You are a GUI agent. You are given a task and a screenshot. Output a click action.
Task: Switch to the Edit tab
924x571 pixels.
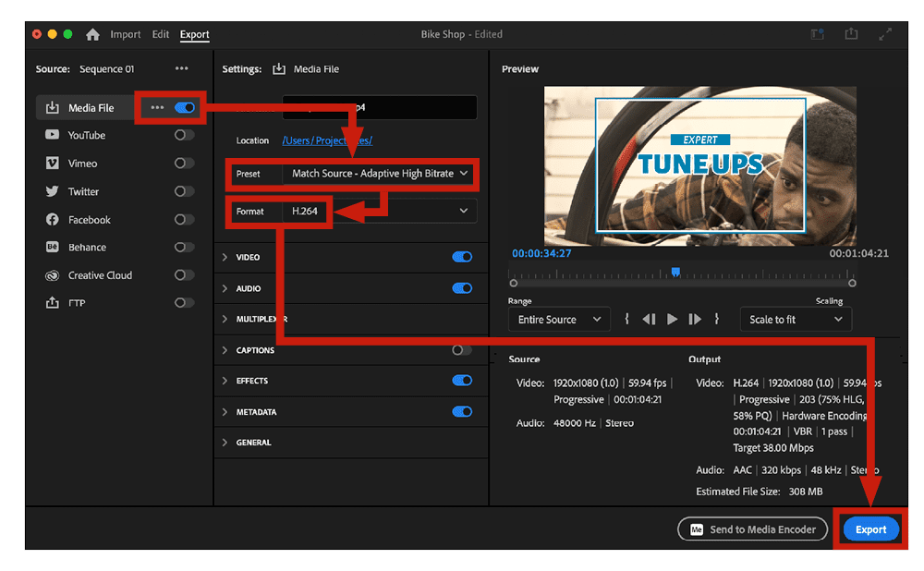pos(160,34)
